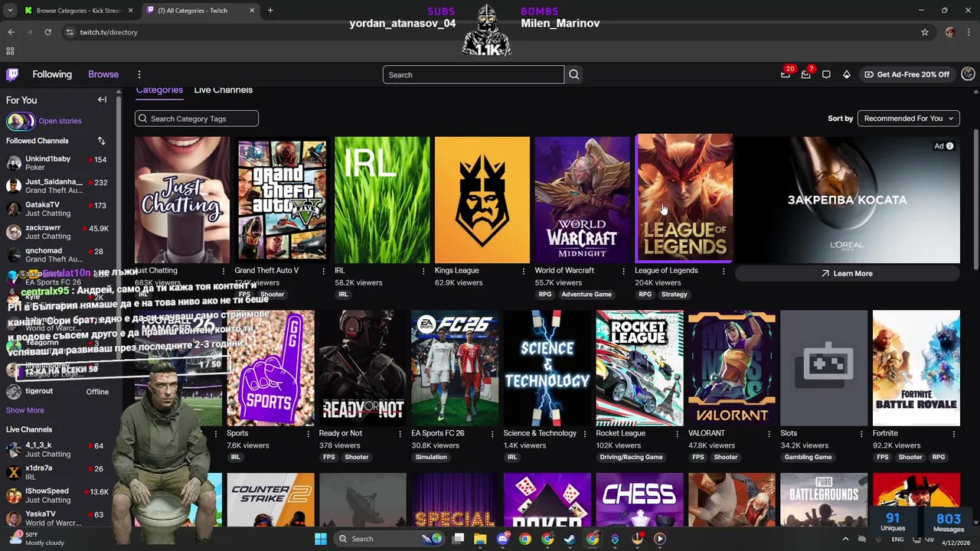
Task: Open options menu for Rocket League
Action: click(x=677, y=434)
